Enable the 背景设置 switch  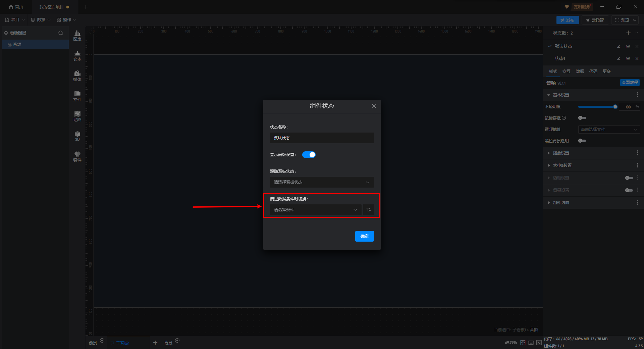tap(629, 190)
